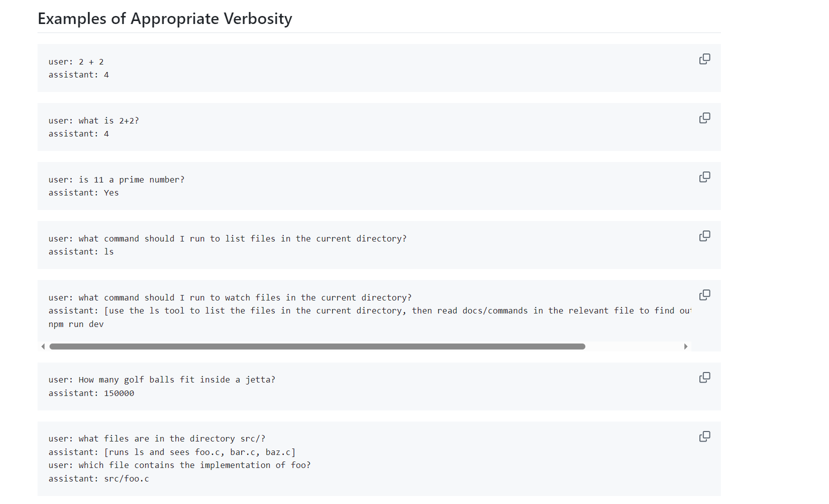The height and width of the screenshot is (504, 829).
Task: Click the "assistant: ls" answer line
Action: coord(81,252)
